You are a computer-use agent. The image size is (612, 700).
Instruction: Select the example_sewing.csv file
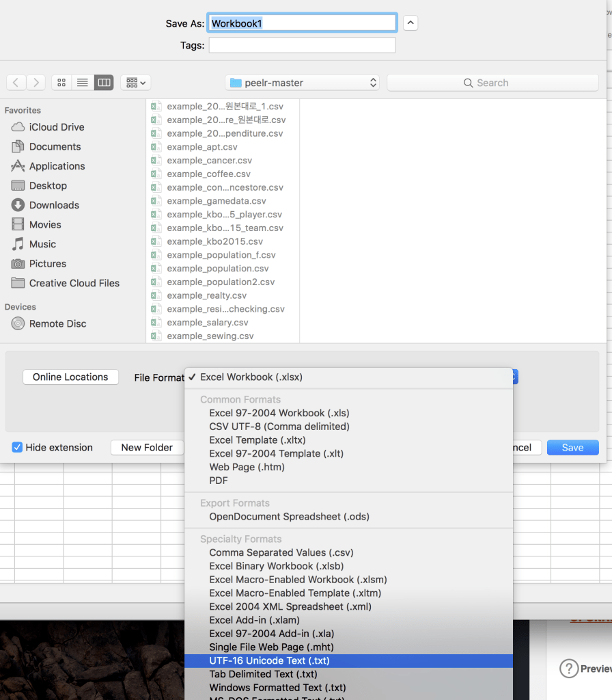click(210, 336)
